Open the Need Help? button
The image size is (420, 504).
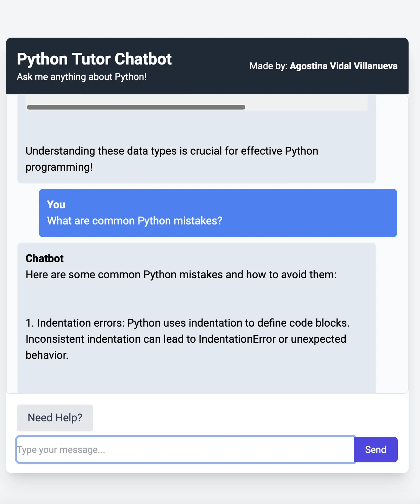click(x=55, y=418)
